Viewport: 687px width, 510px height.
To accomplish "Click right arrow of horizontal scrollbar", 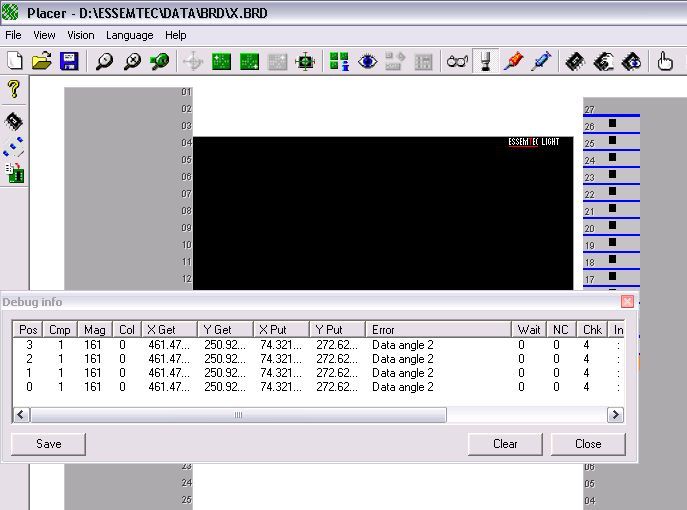I will [x=615, y=414].
